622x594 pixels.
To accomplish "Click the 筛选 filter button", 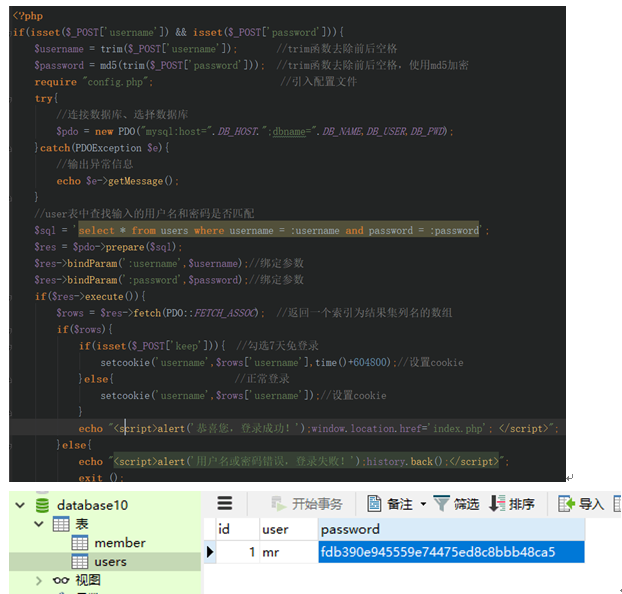I will pos(456,504).
